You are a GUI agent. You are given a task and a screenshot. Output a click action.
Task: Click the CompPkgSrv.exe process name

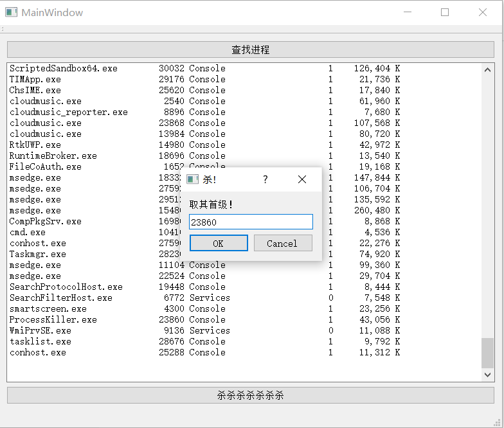pyautogui.click(x=45, y=221)
